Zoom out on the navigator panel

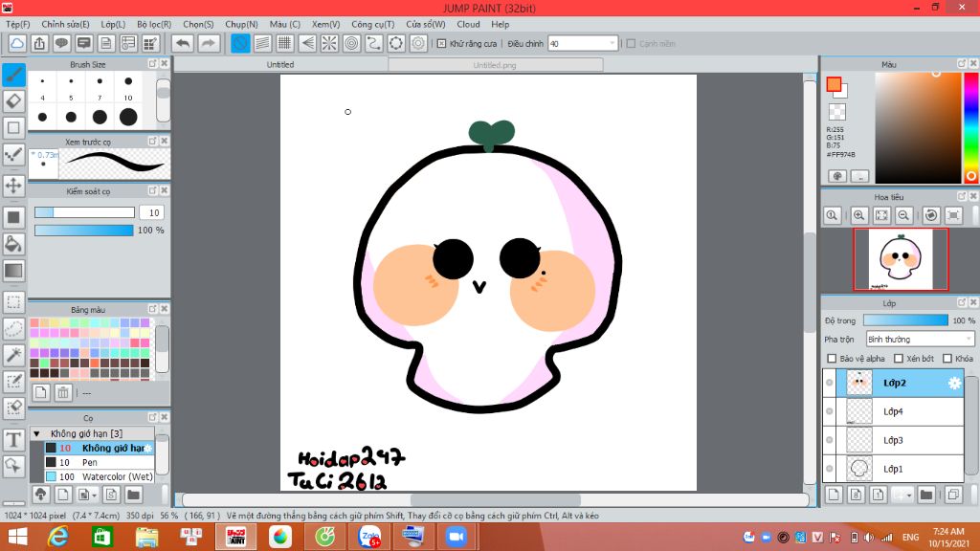pos(903,215)
